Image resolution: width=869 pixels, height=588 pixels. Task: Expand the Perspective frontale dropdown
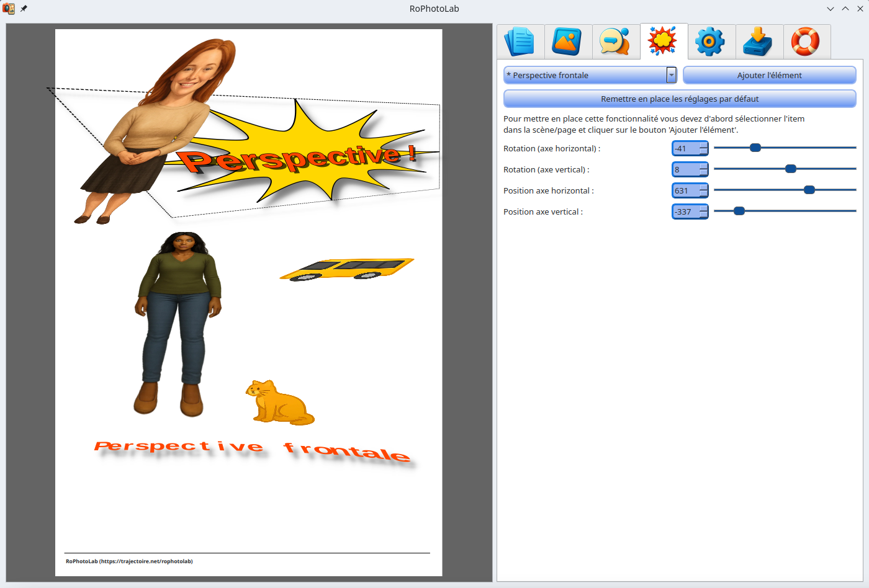(671, 75)
